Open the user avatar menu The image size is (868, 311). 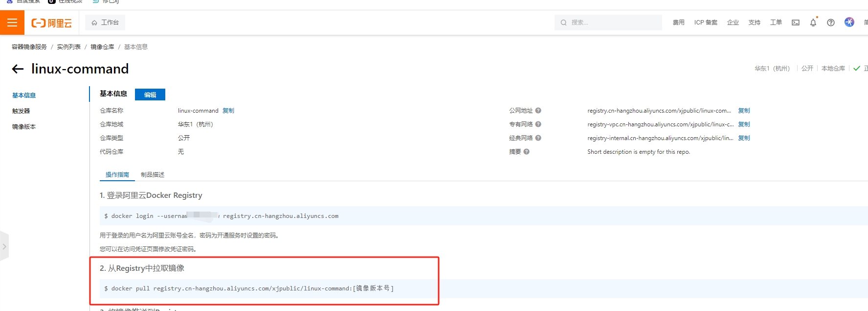pos(849,22)
